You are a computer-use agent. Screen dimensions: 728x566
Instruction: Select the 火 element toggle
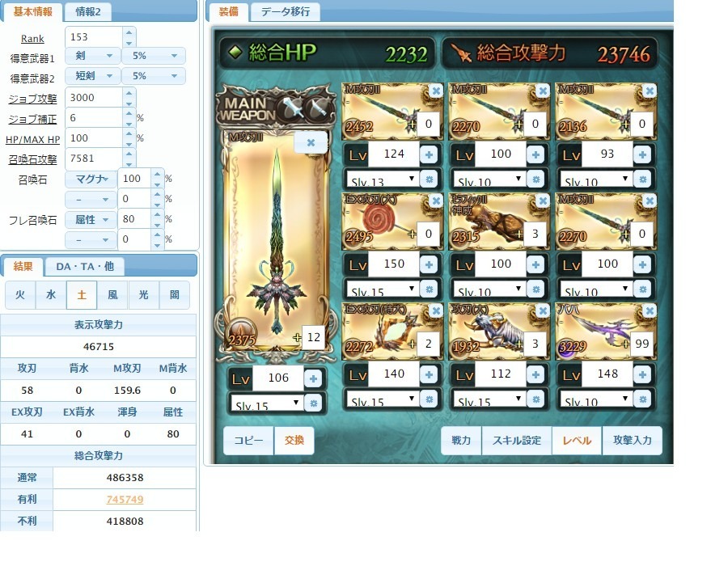[20, 295]
